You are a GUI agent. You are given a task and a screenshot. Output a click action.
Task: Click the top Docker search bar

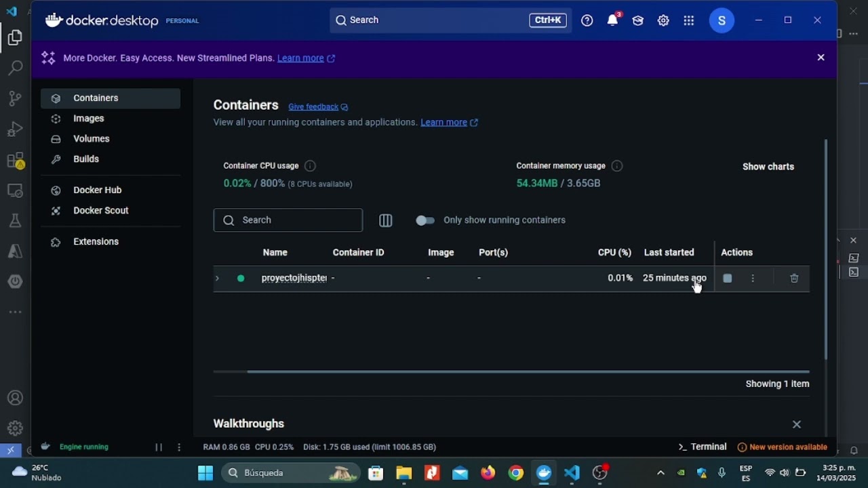click(x=451, y=20)
